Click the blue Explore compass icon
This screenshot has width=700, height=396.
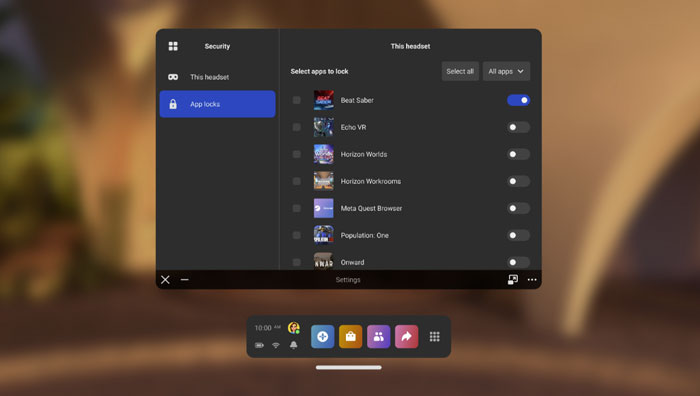click(x=322, y=337)
